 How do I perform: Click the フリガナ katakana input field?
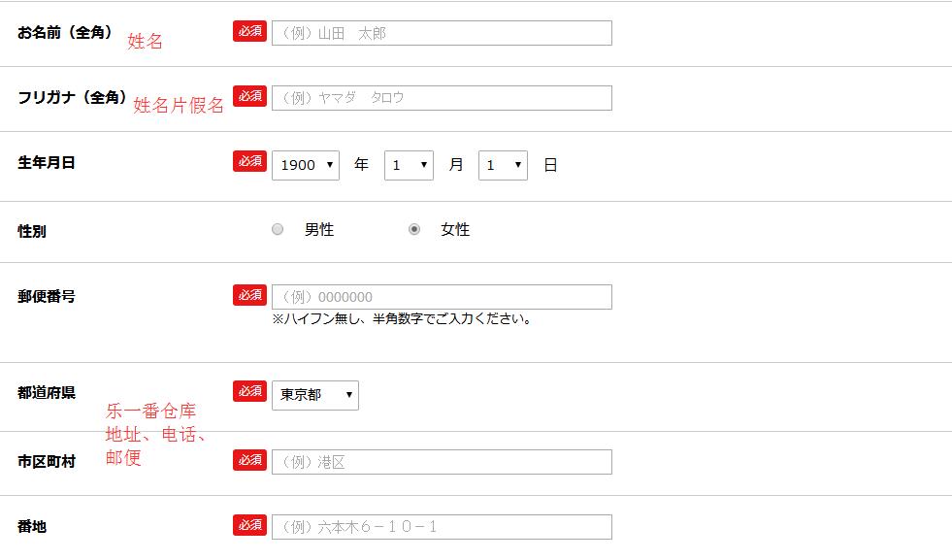point(442,98)
